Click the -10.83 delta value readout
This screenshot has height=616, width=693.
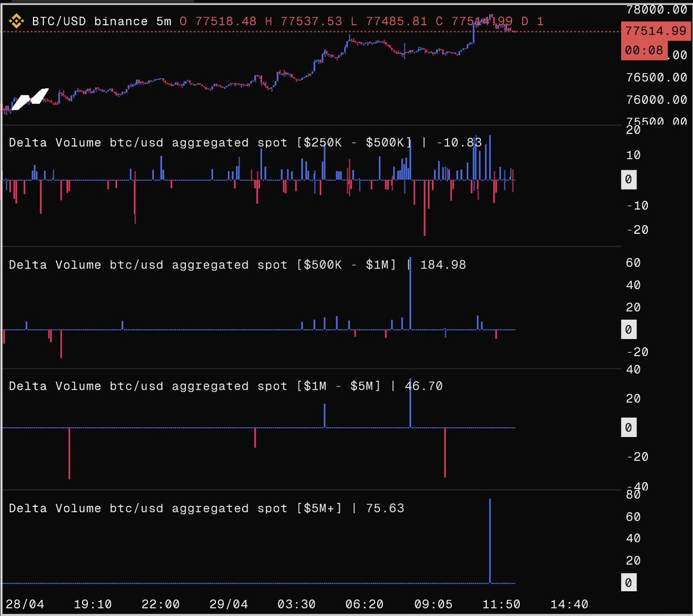pyautogui.click(x=459, y=143)
